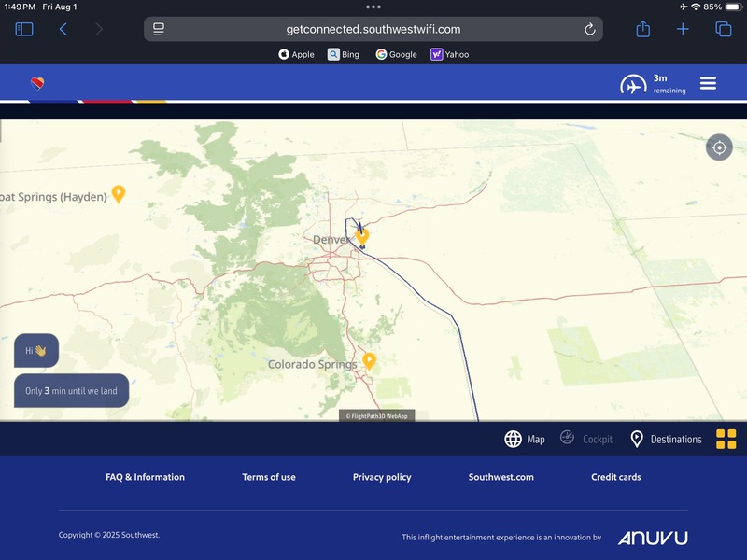
Task: Click the Anuvu logo
Action: tap(653, 539)
